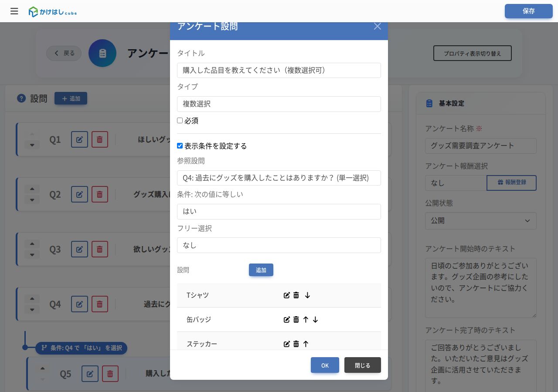The height and width of the screenshot is (392, 558).
Task: Edit question Q4
Action: (x=79, y=304)
